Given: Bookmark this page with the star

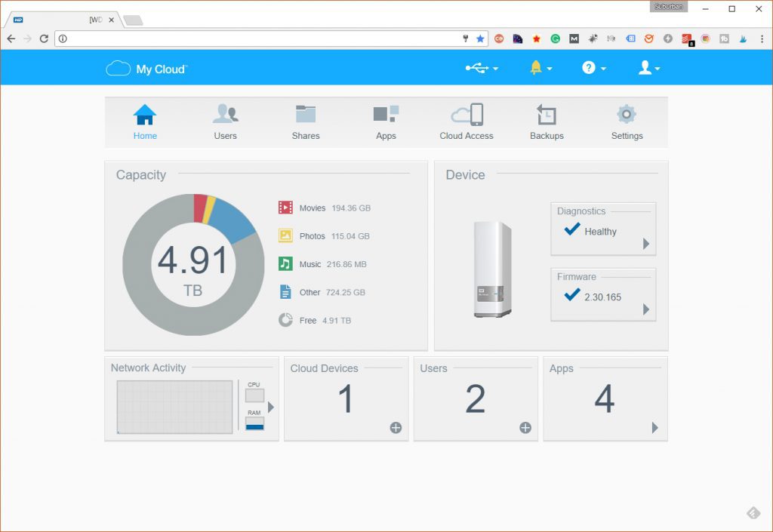Looking at the screenshot, I should (480, 38).
